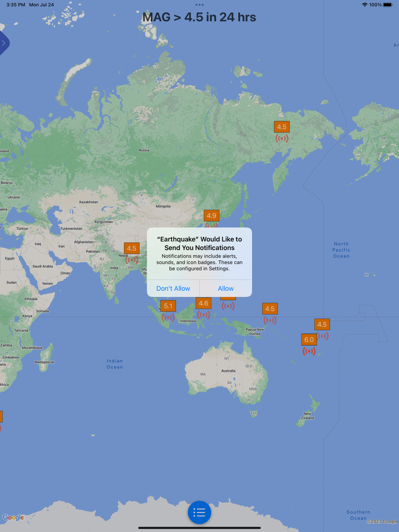Open the earthquake list with the blue button
The height and width of the screenshot is (532, 399).
(199, 512)
